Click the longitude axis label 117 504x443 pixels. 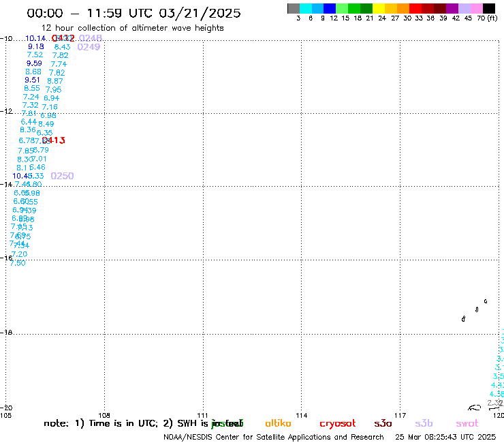pos(400,415)
